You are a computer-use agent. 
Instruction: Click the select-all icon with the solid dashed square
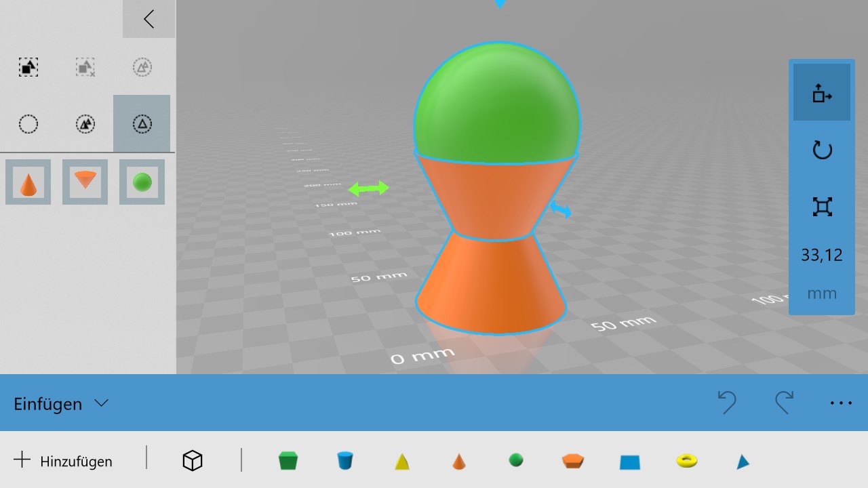click(x=28, y=67)
